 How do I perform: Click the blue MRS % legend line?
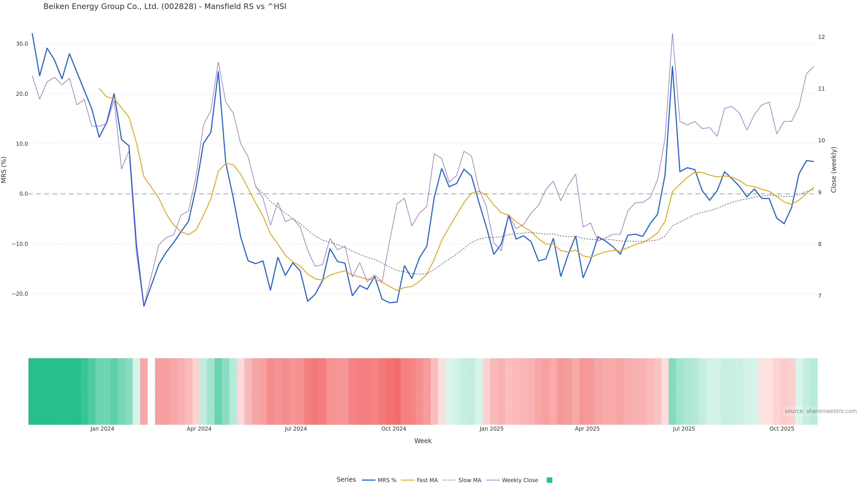coord(369,480)
